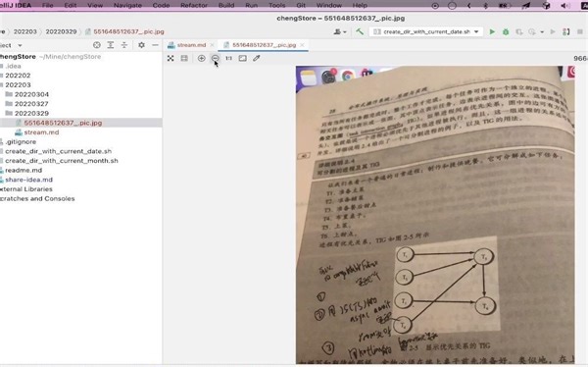Click the icon left of the Stop button
The width and height of the screenshot is (588, 367).
tap(566, 32)
